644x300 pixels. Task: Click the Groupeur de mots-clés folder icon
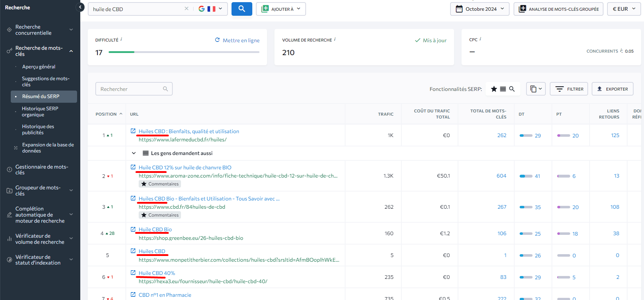click(x=9, y=191)
